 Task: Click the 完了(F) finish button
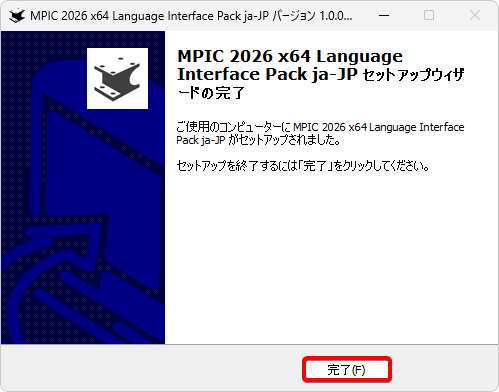point(347,370)
